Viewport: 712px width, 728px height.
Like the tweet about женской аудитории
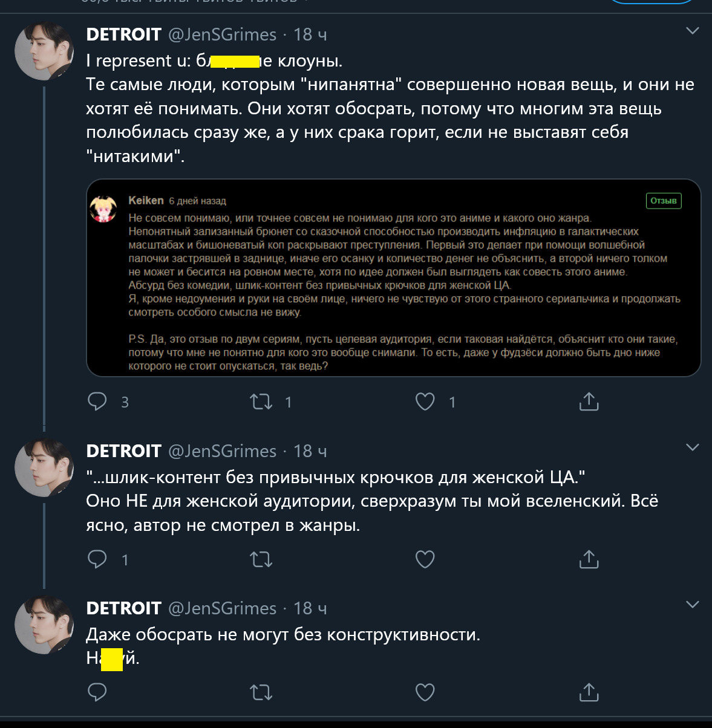pos(425,559)
